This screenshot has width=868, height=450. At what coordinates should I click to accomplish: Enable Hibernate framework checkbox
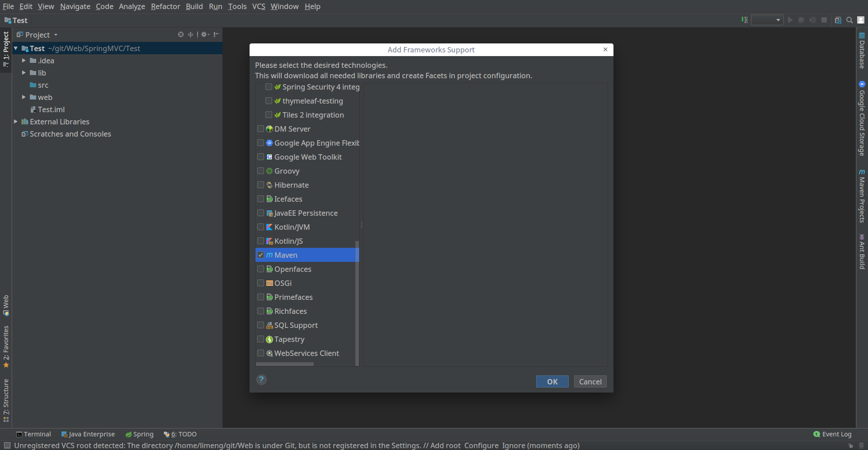click(x=260, y=185)
